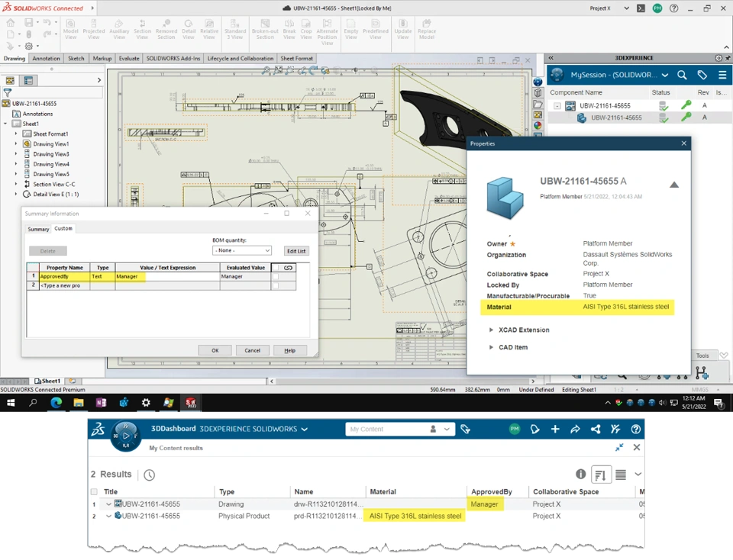The height and width of the screenshot is (560, 733).
Task: Collapse the Sheet1 tree node
Action: pos(5,124)
